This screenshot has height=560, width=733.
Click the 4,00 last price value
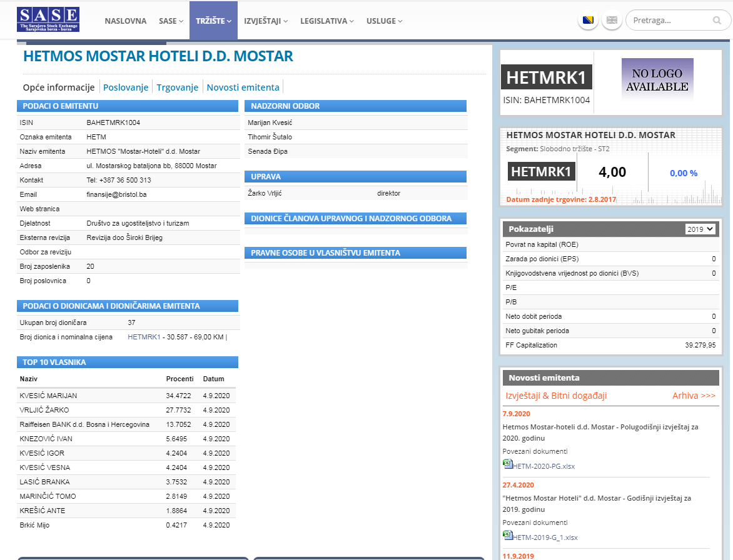612,172
